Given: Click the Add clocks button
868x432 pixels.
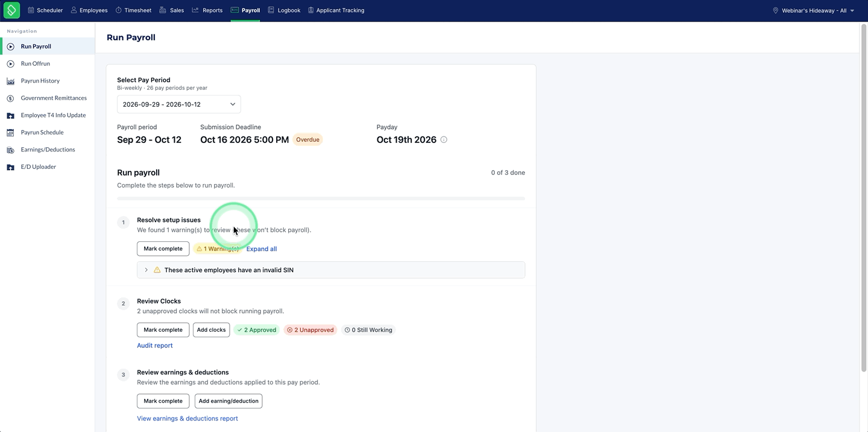Looking at the screenshot, I should (212, 330).
